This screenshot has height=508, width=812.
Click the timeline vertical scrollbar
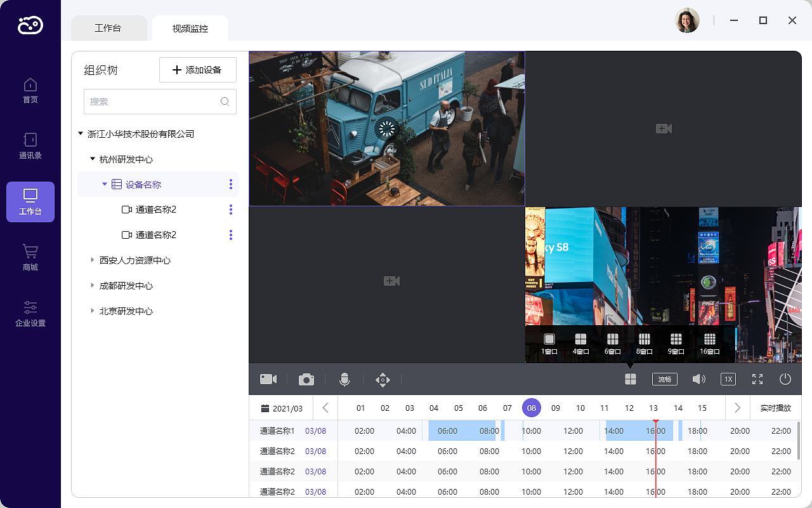pos(799,440)
